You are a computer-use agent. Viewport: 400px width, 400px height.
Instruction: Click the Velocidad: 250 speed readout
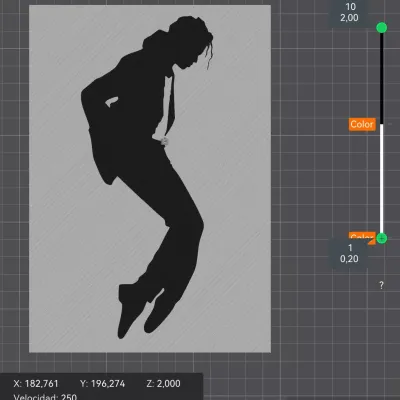[45, 396]
